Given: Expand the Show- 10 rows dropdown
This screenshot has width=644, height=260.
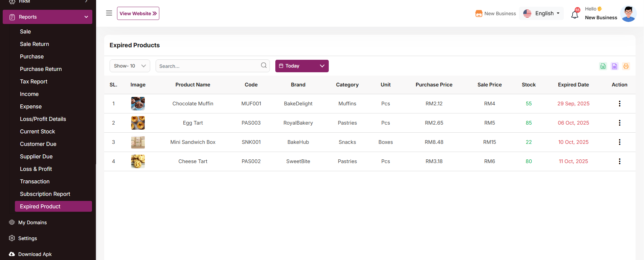Looking at the screenshot, I should point(130,66).
